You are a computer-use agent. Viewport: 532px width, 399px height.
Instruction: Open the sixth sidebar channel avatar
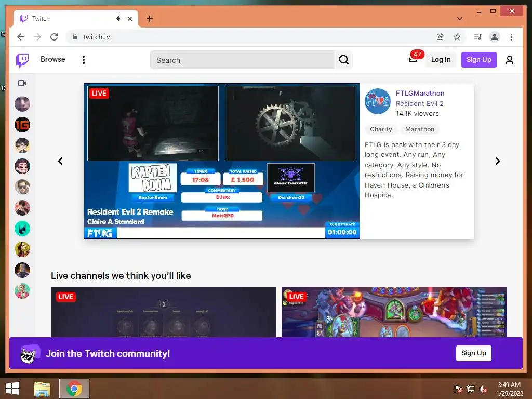22,208
